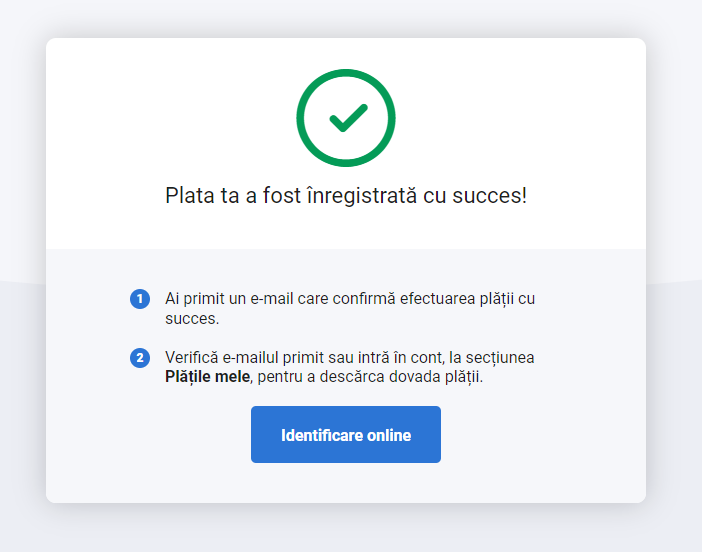Click the word 'Plata' in the heading
Image resolution: width=702 pixels, height=552 pixels.
click(189, 196)
